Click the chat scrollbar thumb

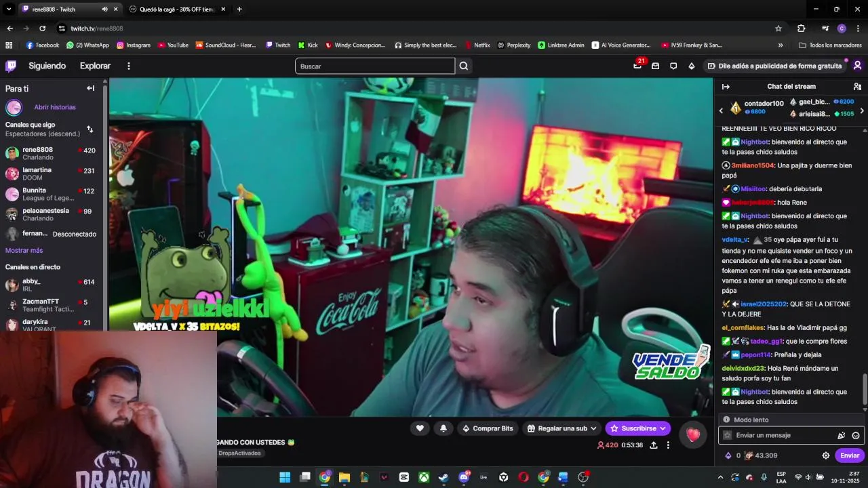[x=864, y=388]
